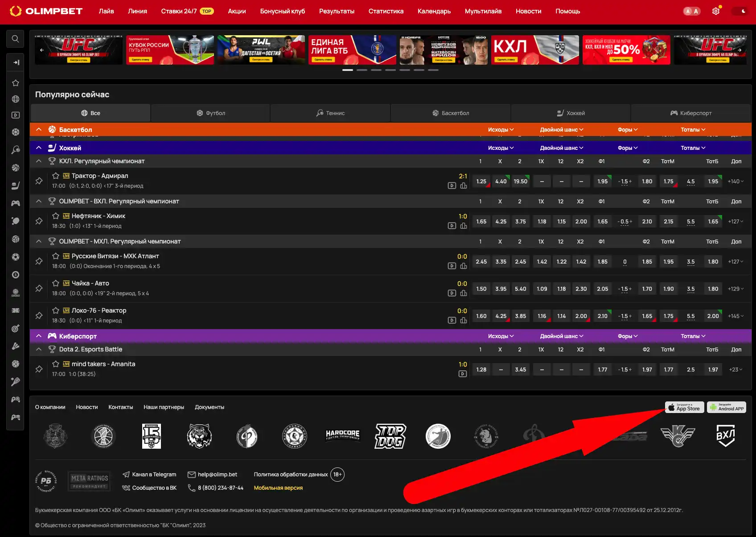The width and height of the screenshot is (756, 537).
Task: Open video stream for mind takers - Amanita
Action: pyautogui.click(x=463, y=374)
